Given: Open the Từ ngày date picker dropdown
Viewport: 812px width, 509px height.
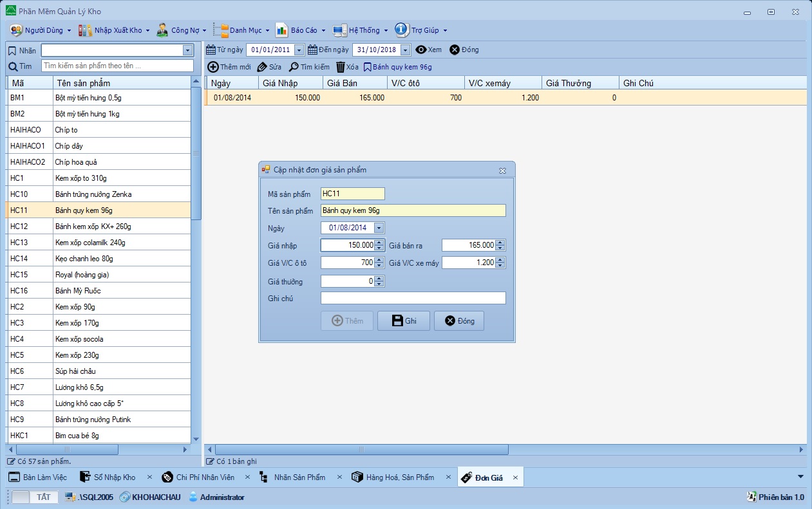Looking at the screenshot, I should click(x=298, y=50).
